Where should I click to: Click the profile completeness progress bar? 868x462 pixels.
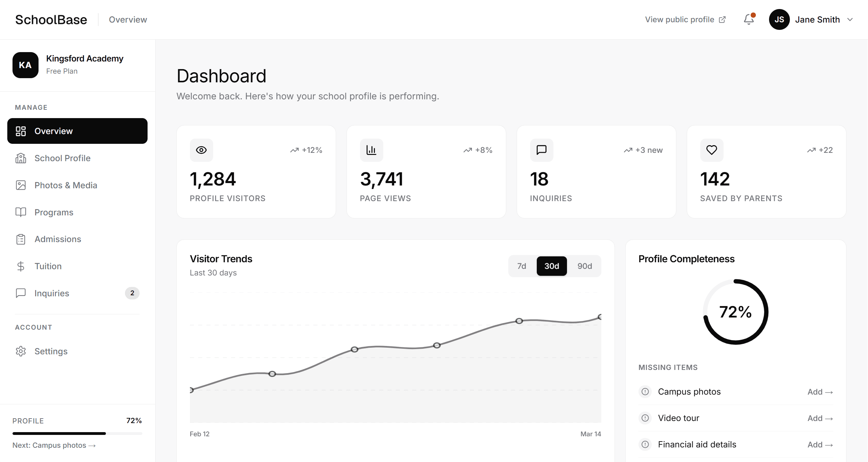(x=77, y=433)
